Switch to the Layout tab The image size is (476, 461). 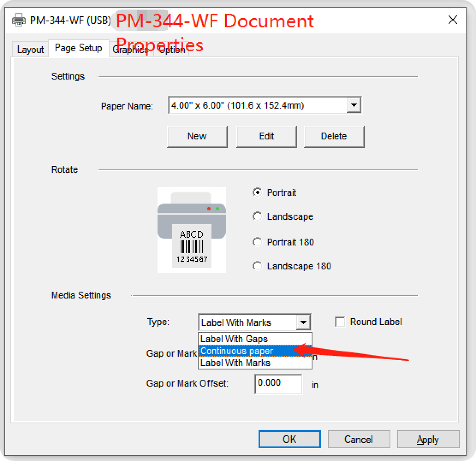point(30,49)
